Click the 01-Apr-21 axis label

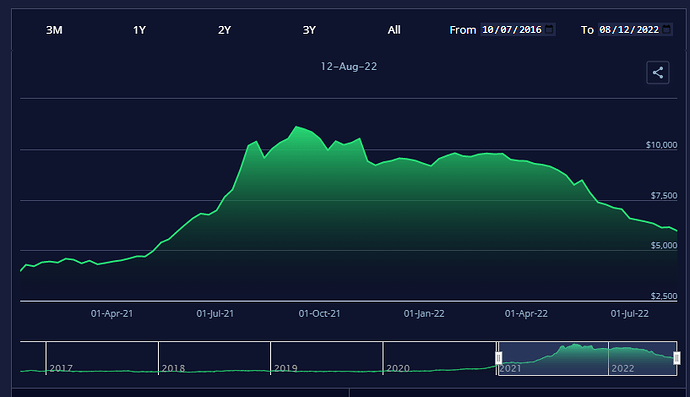pos(112,314)
